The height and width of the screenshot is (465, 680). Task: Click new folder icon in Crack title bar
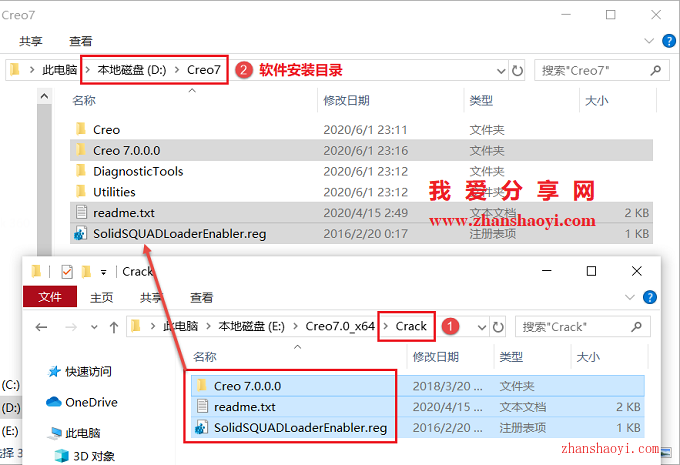coord(86,272)
